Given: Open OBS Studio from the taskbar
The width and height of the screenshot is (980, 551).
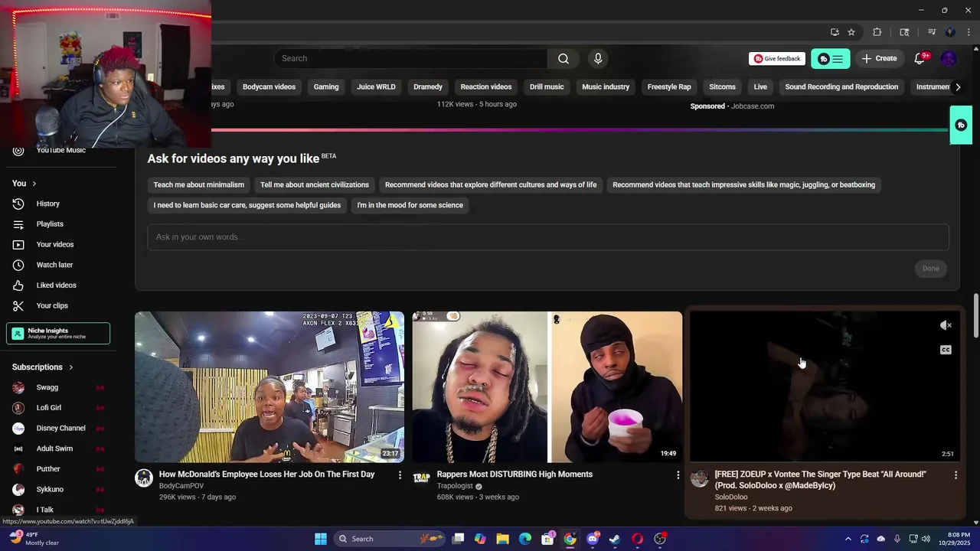Looking at the screenshot, I should 660,539.
